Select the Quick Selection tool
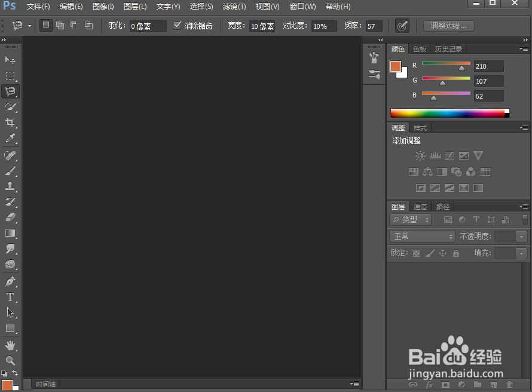This screenshot has width=532, height=392. coord(10,107)
